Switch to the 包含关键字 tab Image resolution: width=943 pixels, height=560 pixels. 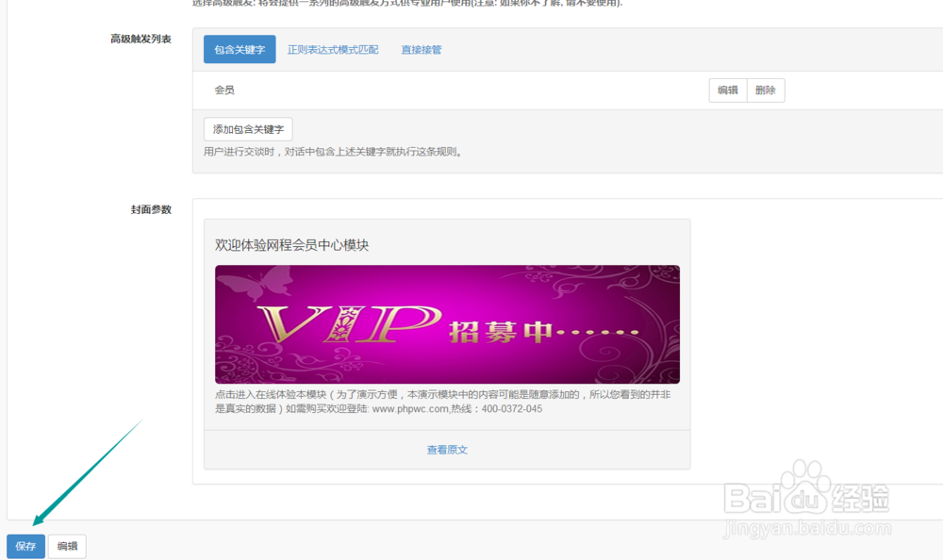tap(239, 49)
